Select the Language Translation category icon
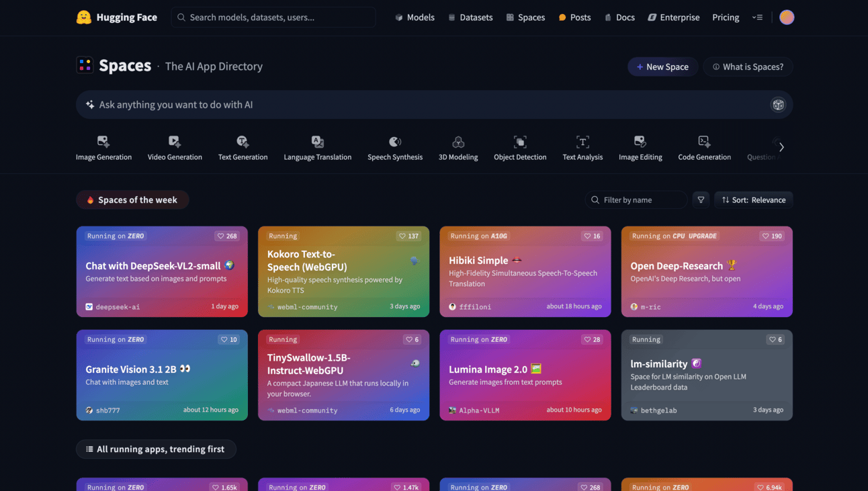 [318, 142]
